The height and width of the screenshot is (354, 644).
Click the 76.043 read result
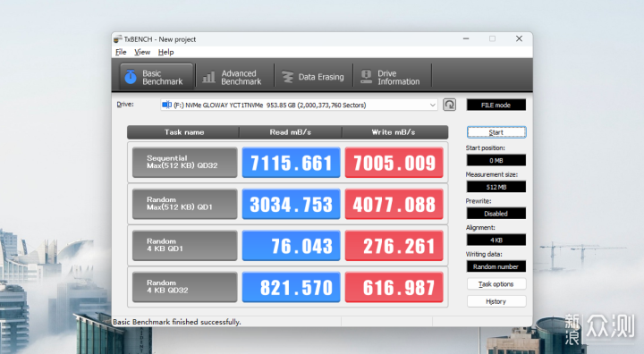point(292,246)
